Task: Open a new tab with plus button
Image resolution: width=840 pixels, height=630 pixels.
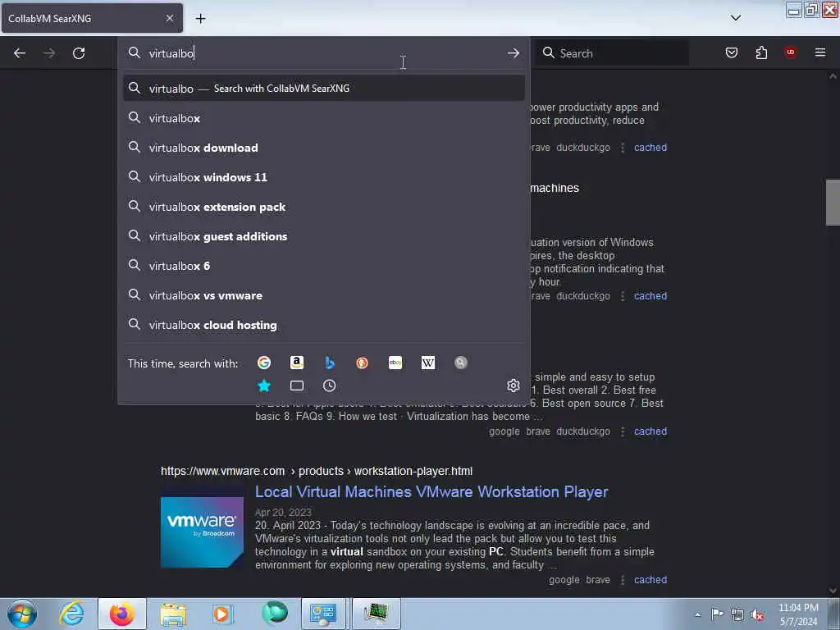Action: 200,19
